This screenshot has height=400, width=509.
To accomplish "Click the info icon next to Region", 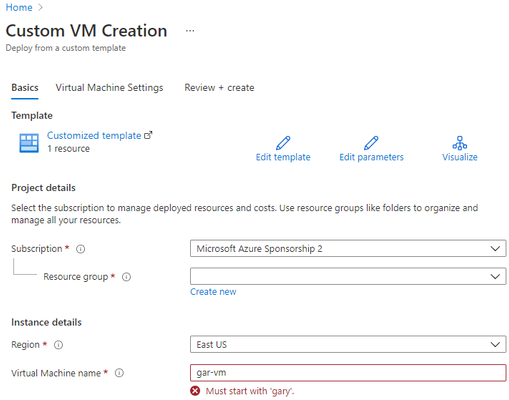I will click(58, 345).
